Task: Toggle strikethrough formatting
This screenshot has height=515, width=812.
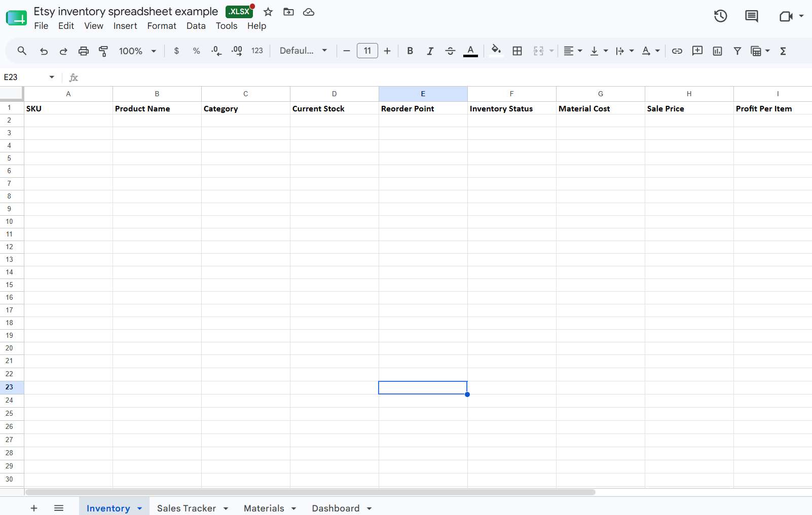Action: coord(450,51)
